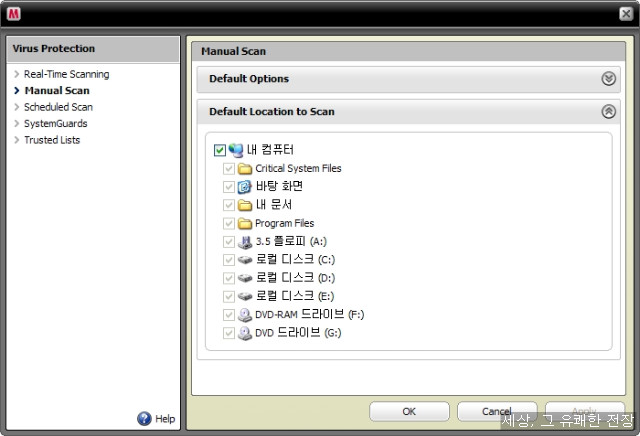Open Scheduled Scan settings

(58, 107)
